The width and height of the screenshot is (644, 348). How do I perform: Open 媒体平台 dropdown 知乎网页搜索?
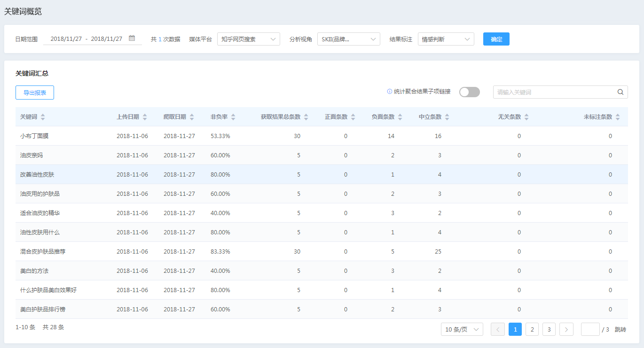click(249, 39)
